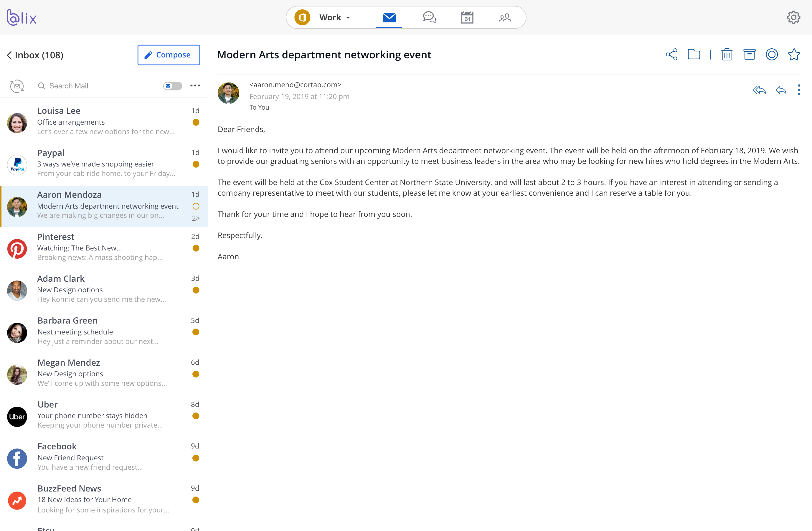Screen dimensions: 812x531
Task: Click sender avatar in message header
Action: [x=229, y=93]
